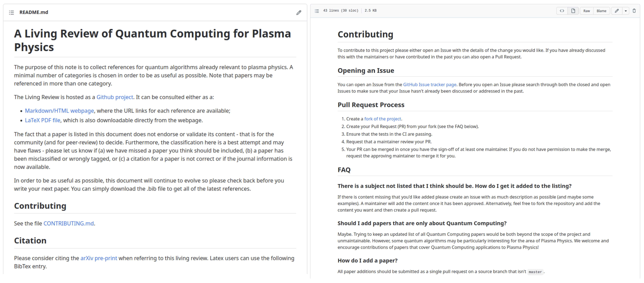Open the LaTeX PDF file link

pyautogui.click(x=43, y=120)
